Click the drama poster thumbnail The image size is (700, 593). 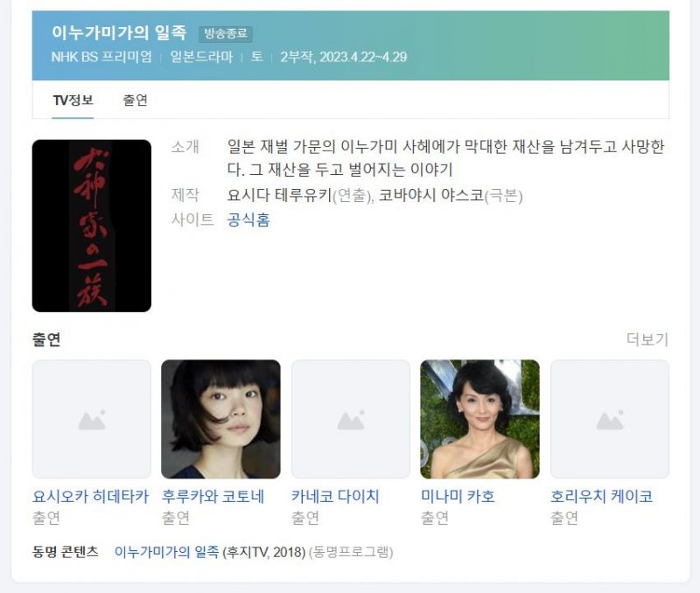coord(92,226)
